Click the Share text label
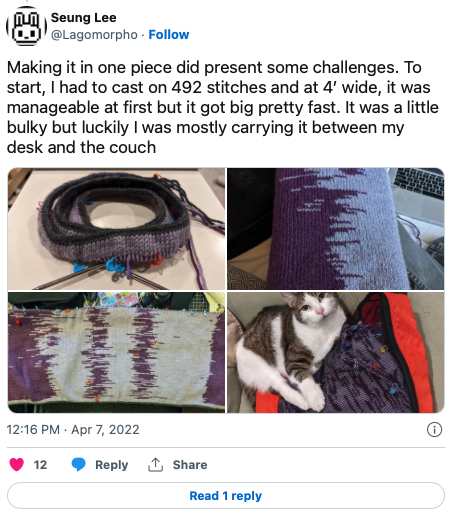This screenshot has height=516, width=452. [x=190, y=465]
